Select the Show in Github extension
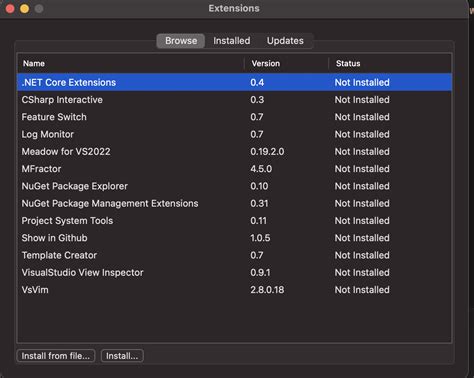Image resolution: width=474 pixels, height=378 pixels. (x=234, y=238)
